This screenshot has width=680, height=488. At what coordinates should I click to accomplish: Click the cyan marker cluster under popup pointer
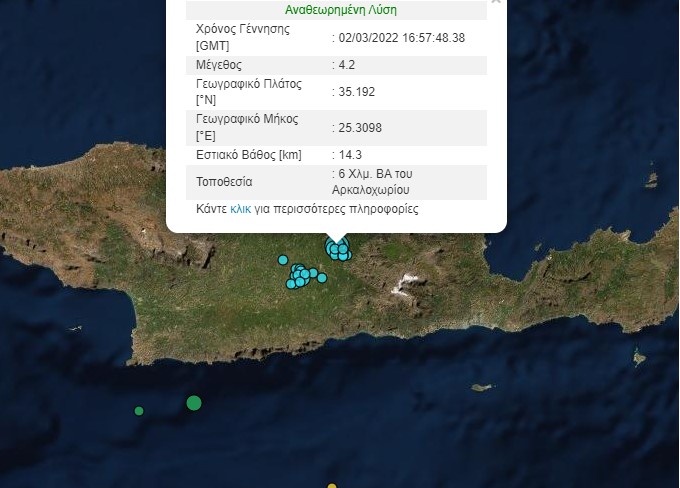pyautogui.click(x=337, y=251)
